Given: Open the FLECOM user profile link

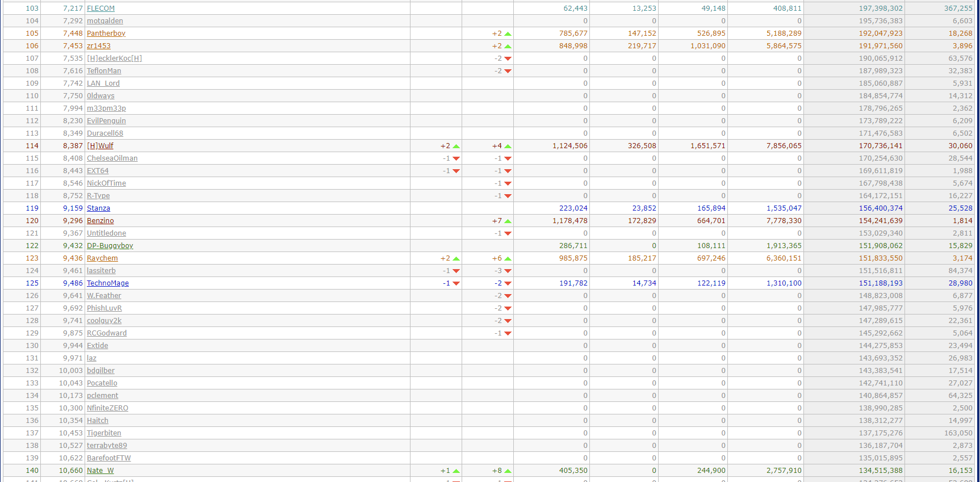Looking at the screenshot, I should click(x=100, y=9).
